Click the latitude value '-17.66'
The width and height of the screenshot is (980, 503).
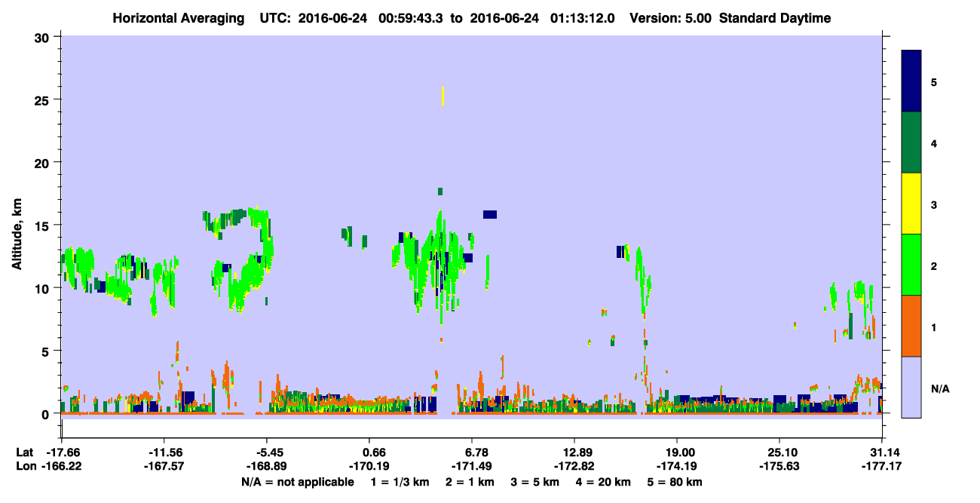(62, 452)
